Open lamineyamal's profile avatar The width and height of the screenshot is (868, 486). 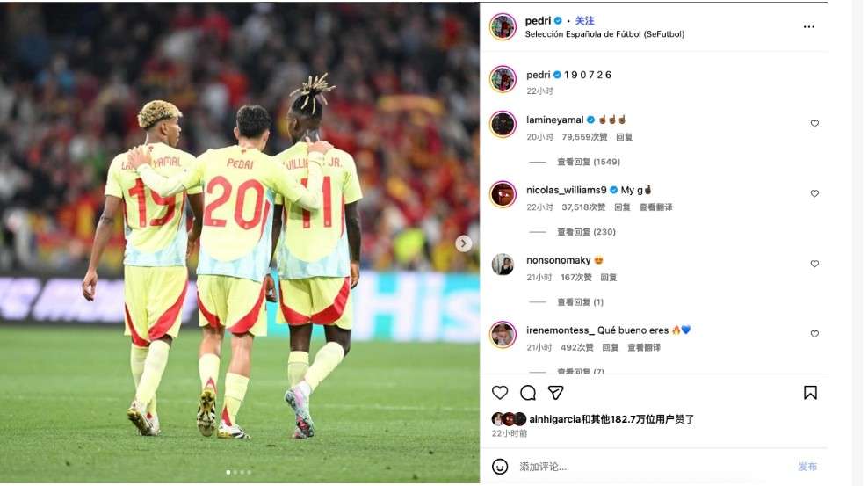pos(503,124)
